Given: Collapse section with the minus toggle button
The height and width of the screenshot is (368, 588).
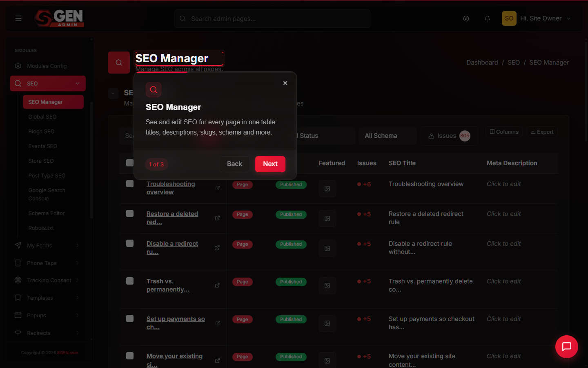Looking at the screenshot, I should tap(113, 94).
